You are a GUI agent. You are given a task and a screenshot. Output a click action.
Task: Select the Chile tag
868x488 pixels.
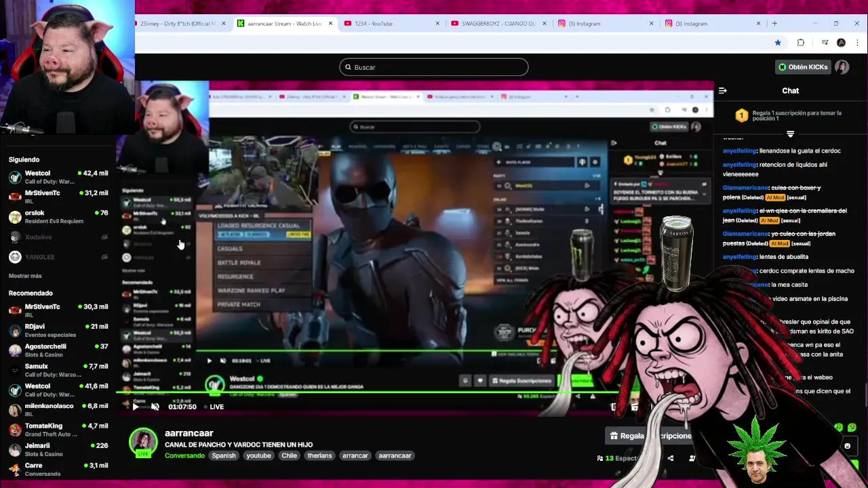[290, 455]
